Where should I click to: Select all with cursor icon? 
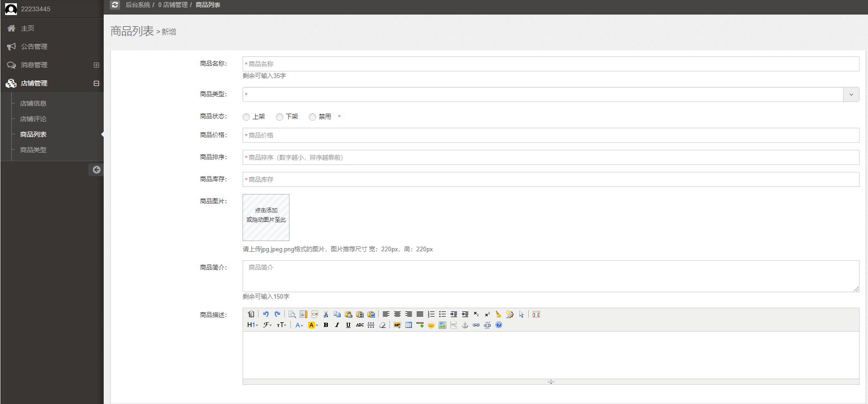[x=521, y=314]
